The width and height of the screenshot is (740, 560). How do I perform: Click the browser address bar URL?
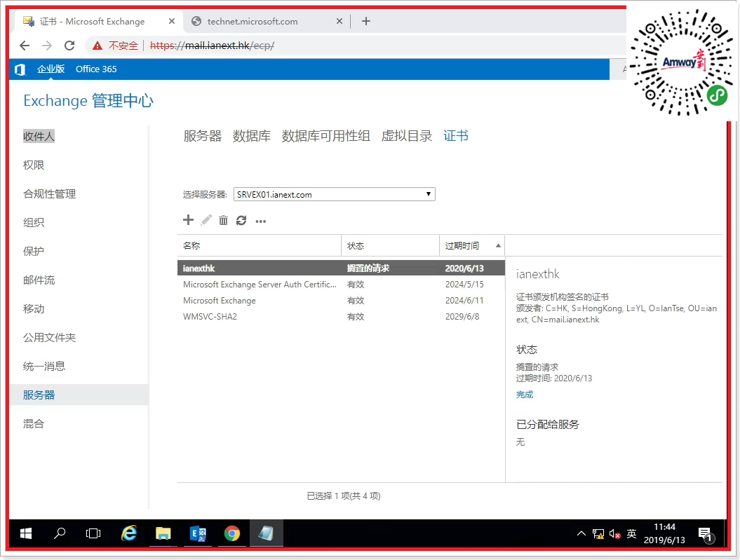(x=213, y=46)
